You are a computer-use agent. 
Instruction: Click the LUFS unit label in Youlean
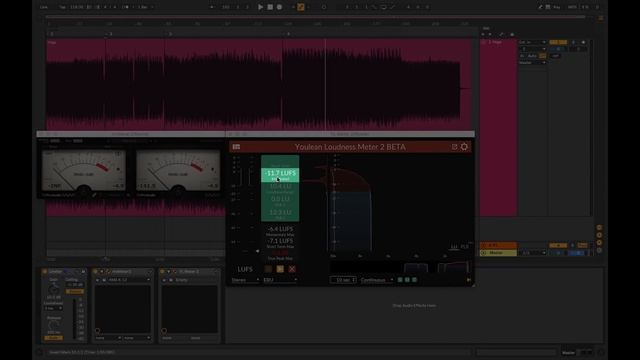245,269
